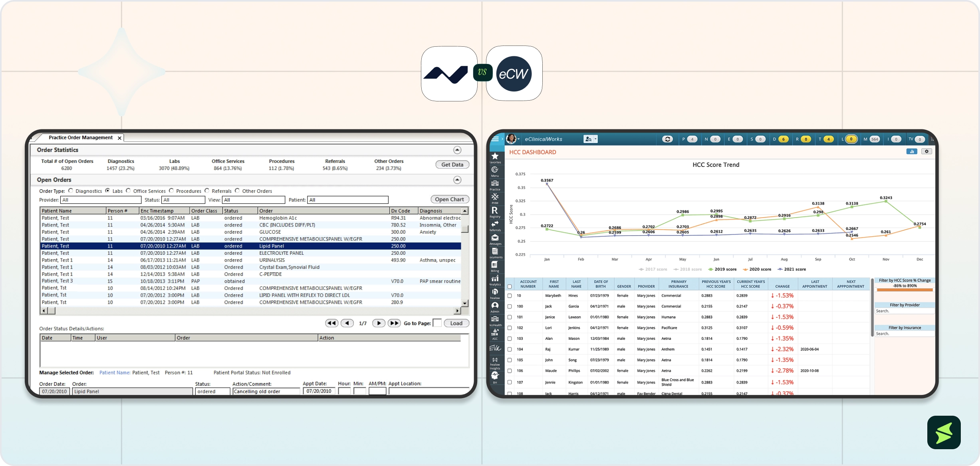Open the healow sidebar icon
This screenshot has height=466, width=980.
pyautogui.click(x=495, y=293)
